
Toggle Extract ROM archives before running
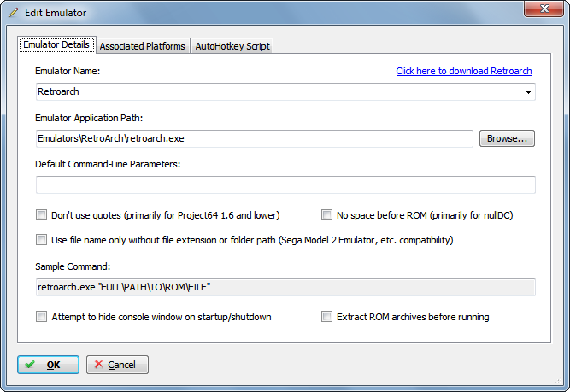point(326,317)
